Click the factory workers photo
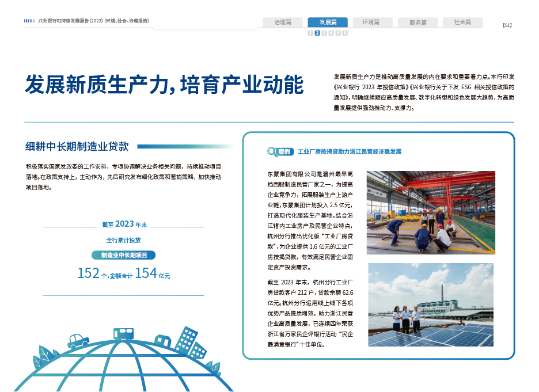This screenshot has height=392, width=539. click(x=431, y=212)
